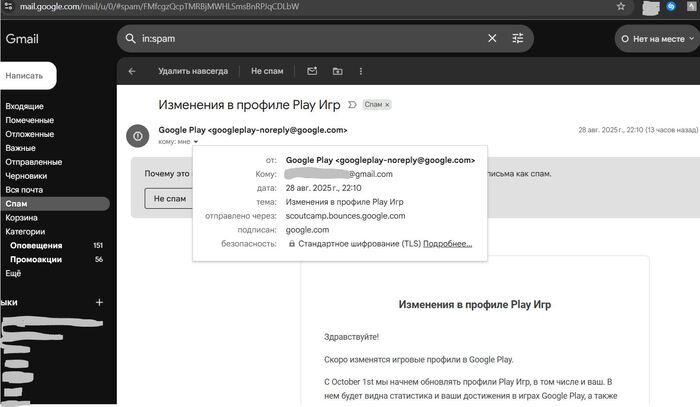Viewport: 700px width, 407px height.
Task: Click the email subject heading at the top
Action: [x=249, y=105]
